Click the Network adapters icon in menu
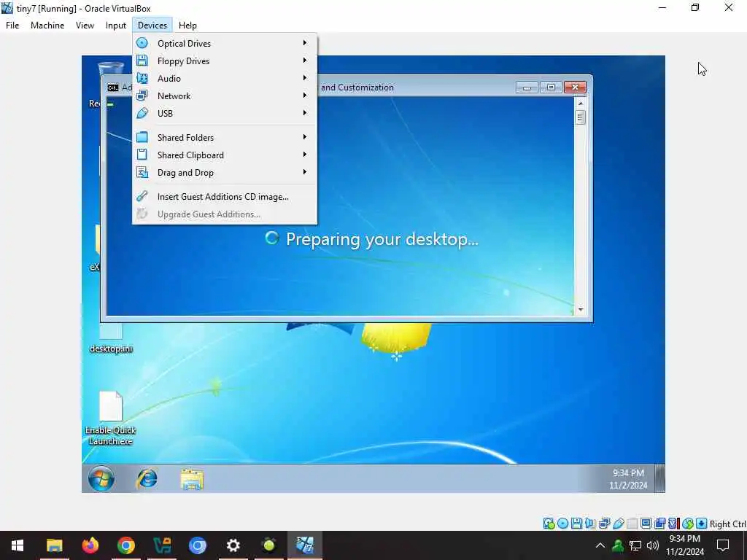 click(x=142, y=96)
